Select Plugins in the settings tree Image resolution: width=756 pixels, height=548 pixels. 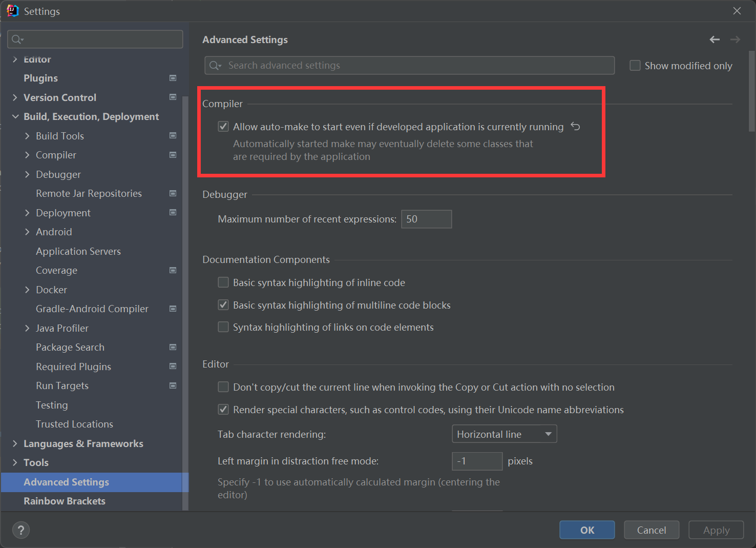[x=40, y=78]
